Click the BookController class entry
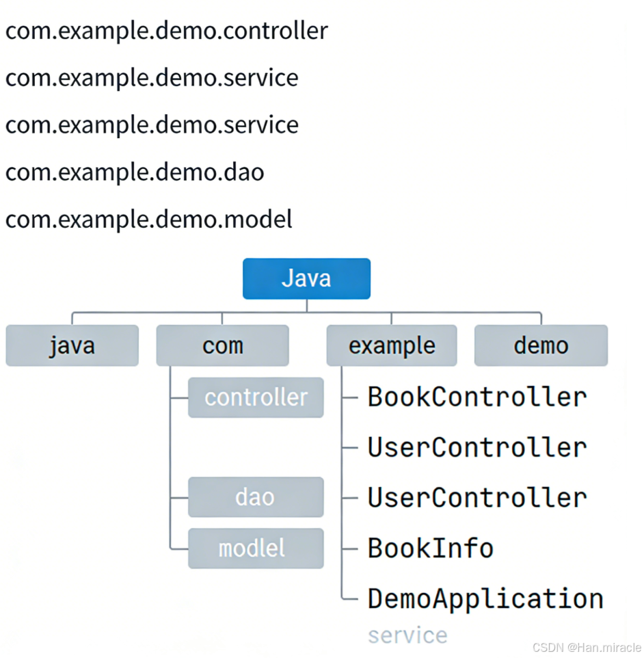This screenshot has height=658, width=644. tap(477, 397)
